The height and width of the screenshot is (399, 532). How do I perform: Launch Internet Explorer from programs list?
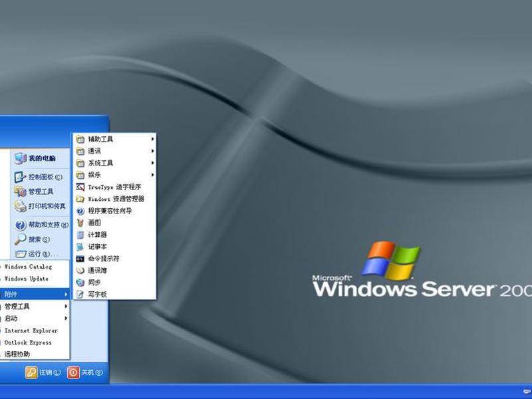(x=31, y=331)
